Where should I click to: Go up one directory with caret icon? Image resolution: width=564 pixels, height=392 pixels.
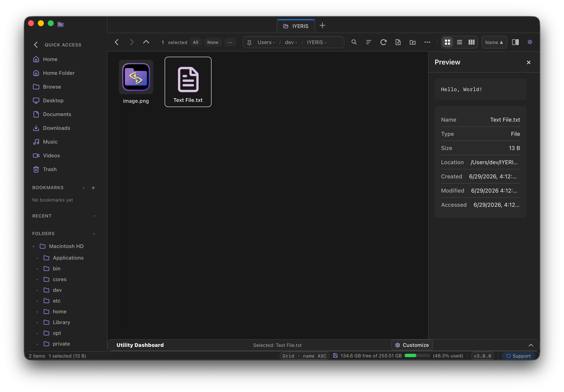coord(146,42)
